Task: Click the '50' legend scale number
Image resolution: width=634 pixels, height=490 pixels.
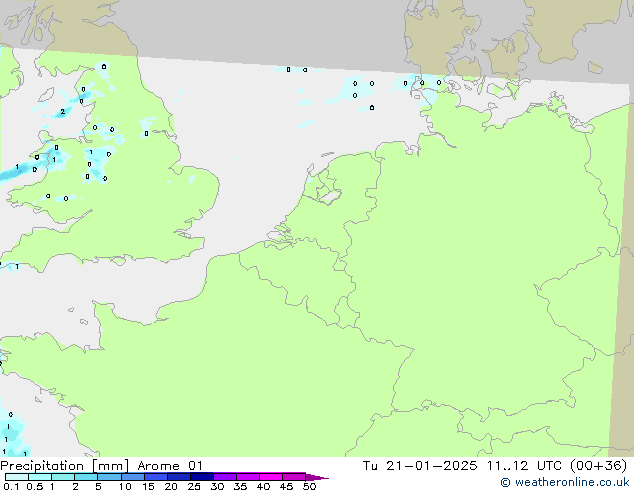Action: (309, 486)
